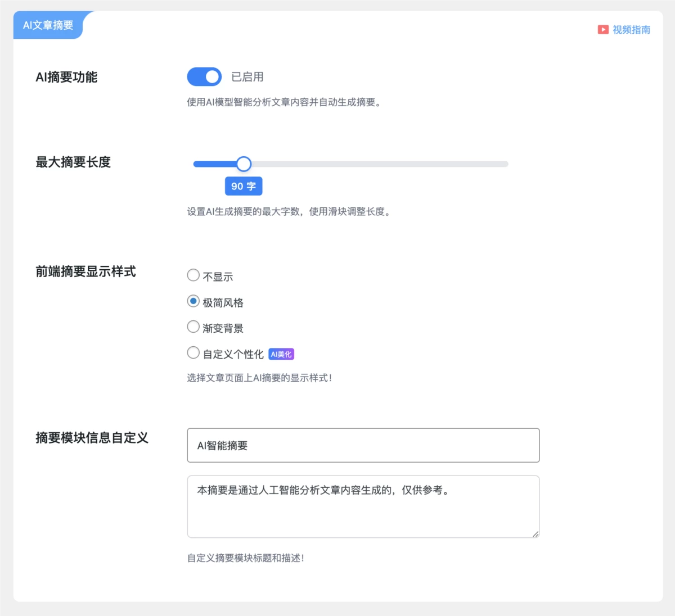Click the 最大摘要长度 section label

(x=73, y=162)
